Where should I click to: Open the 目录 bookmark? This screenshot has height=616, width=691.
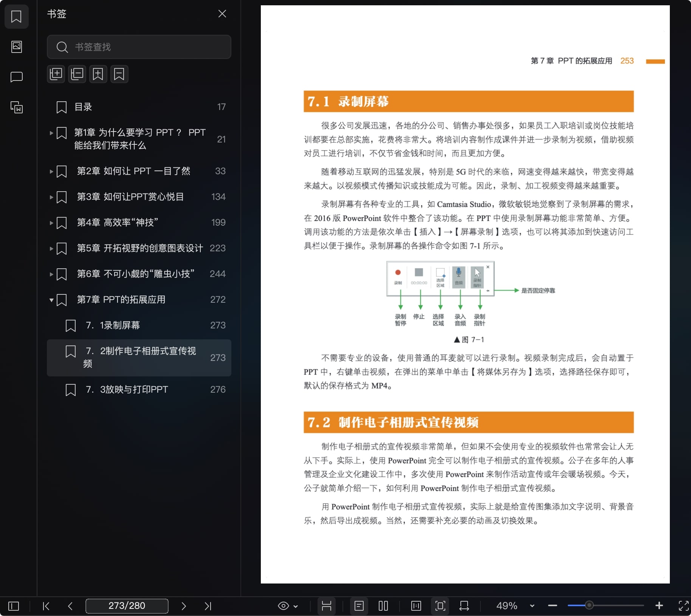point(139,107)
